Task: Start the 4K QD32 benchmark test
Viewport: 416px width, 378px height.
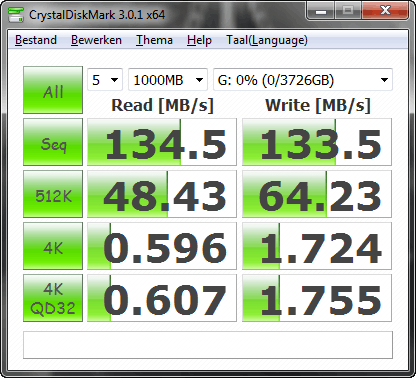Action: click(x=53, y=298)
